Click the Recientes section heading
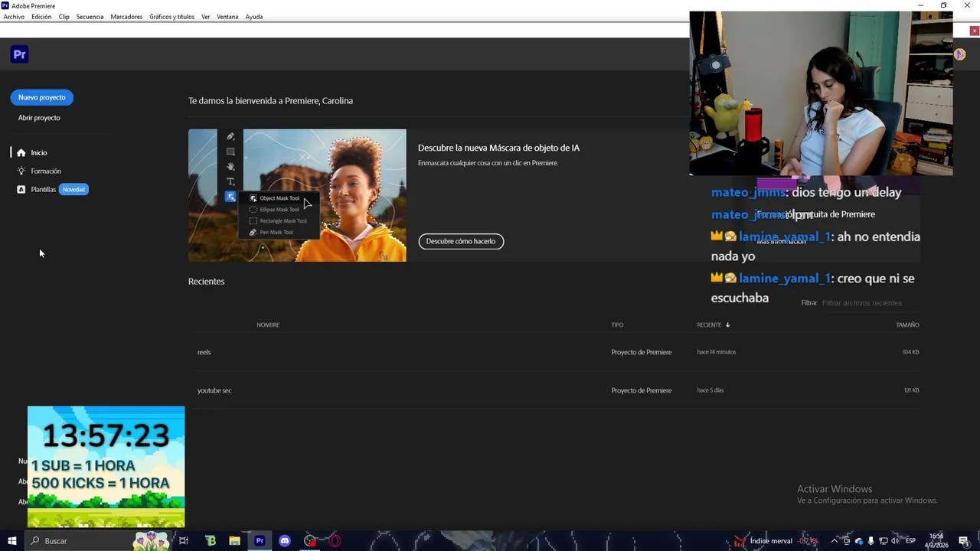 (207, 282)
